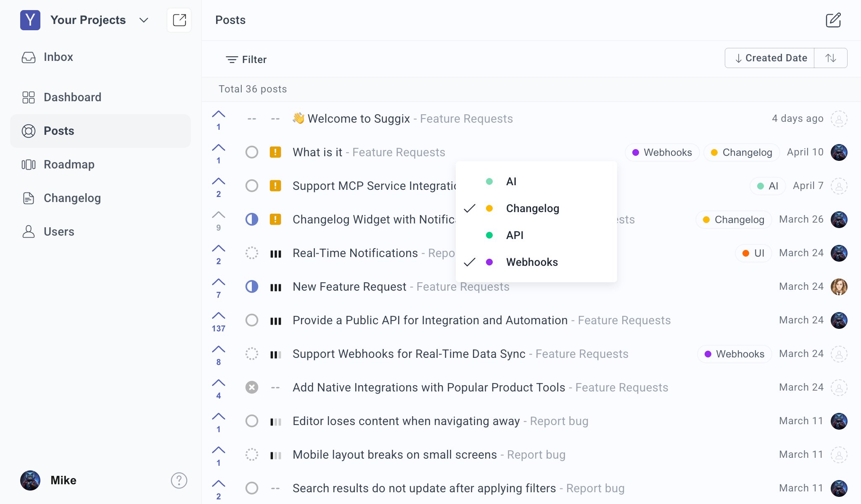
Task: Upvote Welcome to Suggix post
Action: (x=219, y=120)
